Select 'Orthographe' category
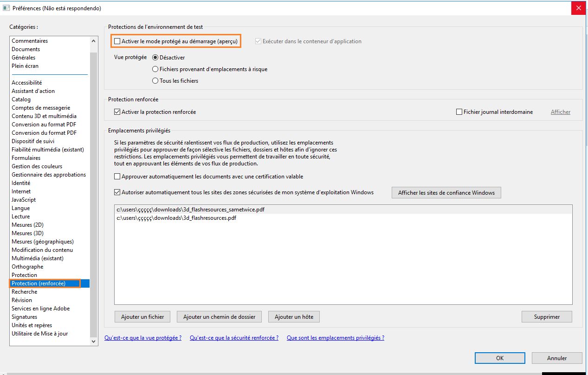The width and height of the screenshot is (588, 375). (x=27, y=267)
